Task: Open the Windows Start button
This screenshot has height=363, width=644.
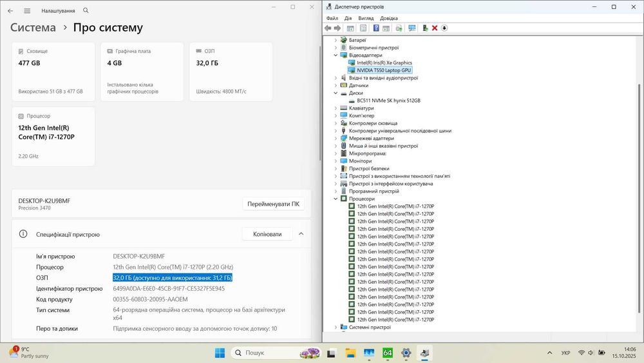Action: 220,353
